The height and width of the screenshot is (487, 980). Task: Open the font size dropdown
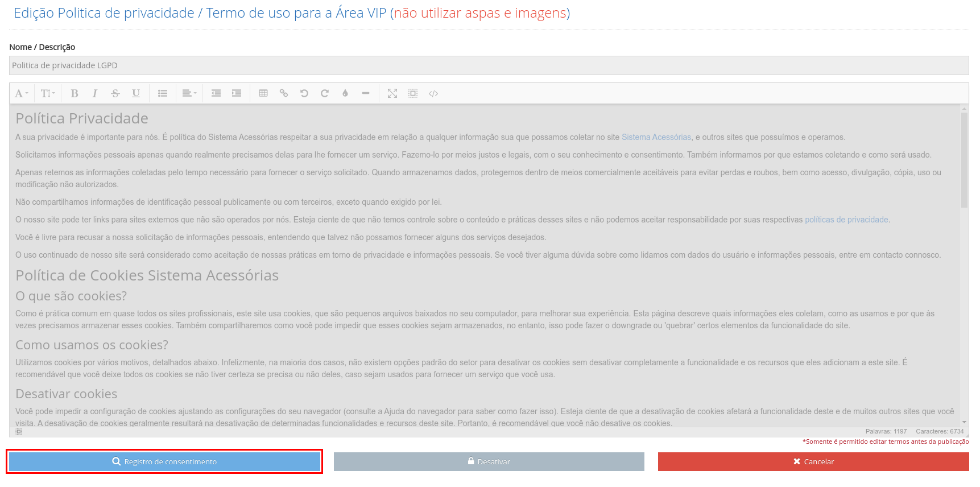point(48,93)
